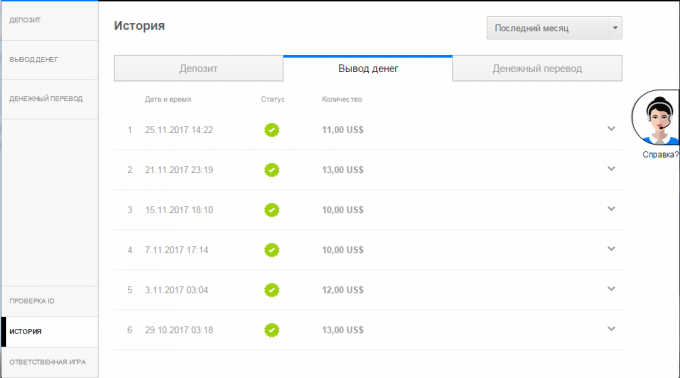Screen dimensions: 680x378
Task: Expand the 15.11.2017 18:10 transaction details
Action: (x=611, y=209)
